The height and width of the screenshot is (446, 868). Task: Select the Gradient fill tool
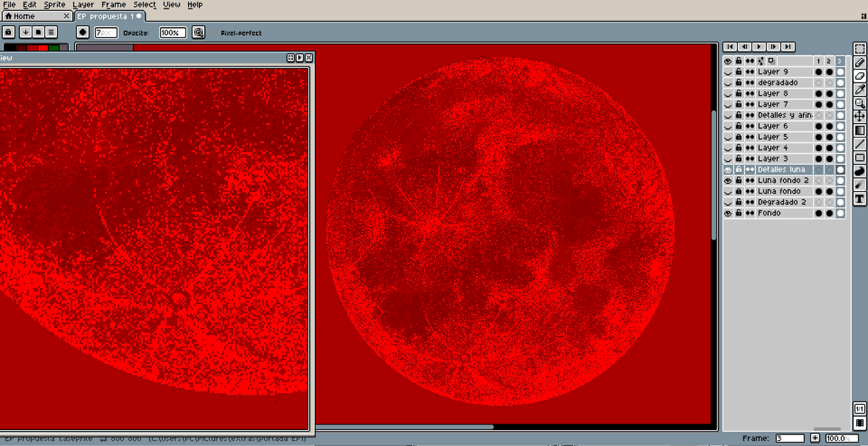860,130
